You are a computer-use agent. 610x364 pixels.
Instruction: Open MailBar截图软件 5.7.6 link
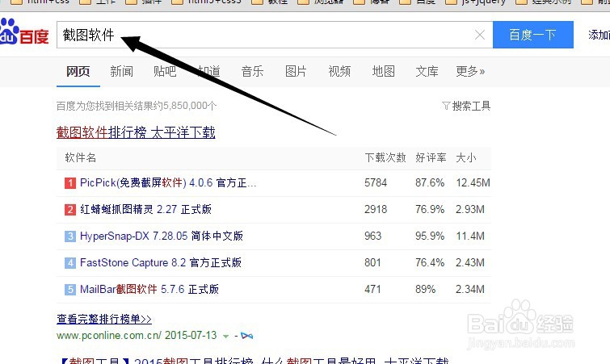(149, 289)
